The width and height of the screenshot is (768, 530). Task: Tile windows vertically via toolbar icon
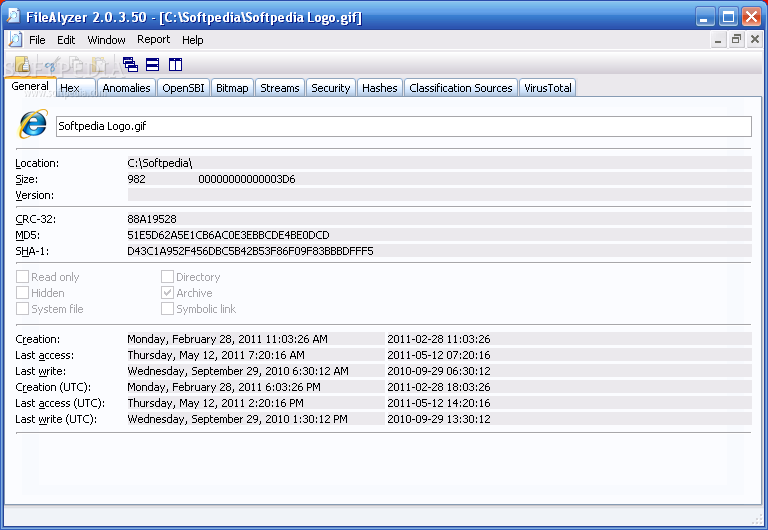coord(175,65)
